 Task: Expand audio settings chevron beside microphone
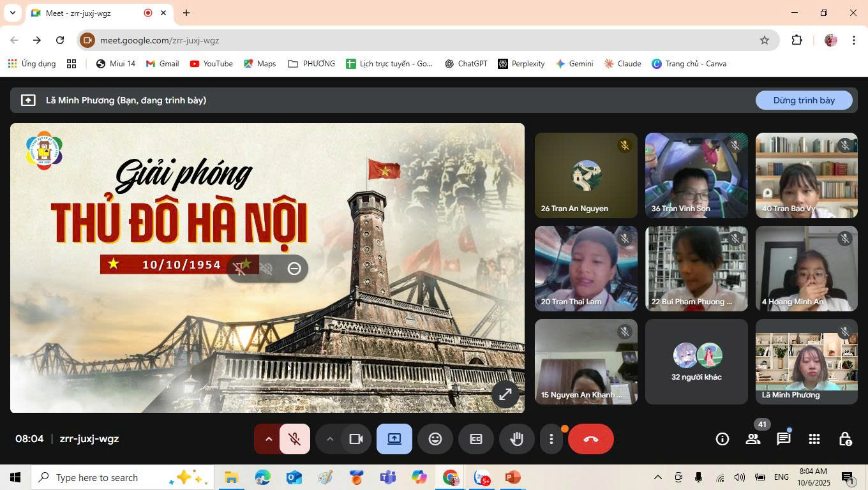coord(268,439)
